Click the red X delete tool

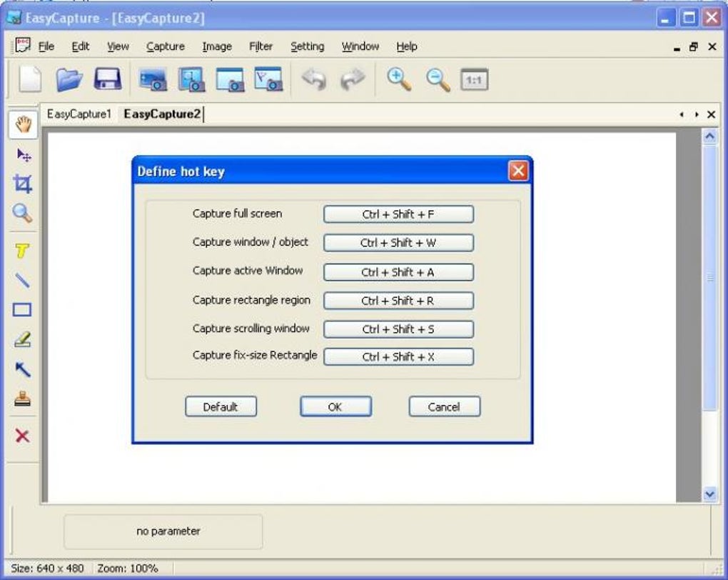[22, 436]
